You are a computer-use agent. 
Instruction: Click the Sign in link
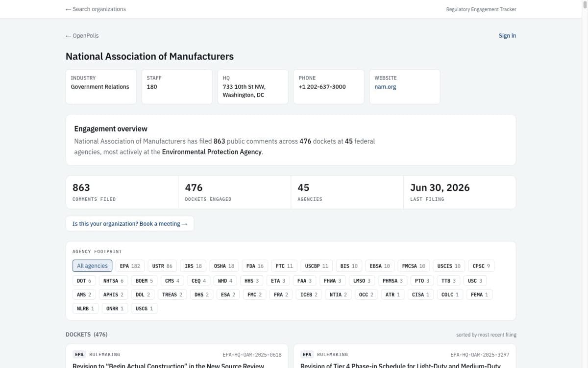pyautogui.click(x=507, y=36)
